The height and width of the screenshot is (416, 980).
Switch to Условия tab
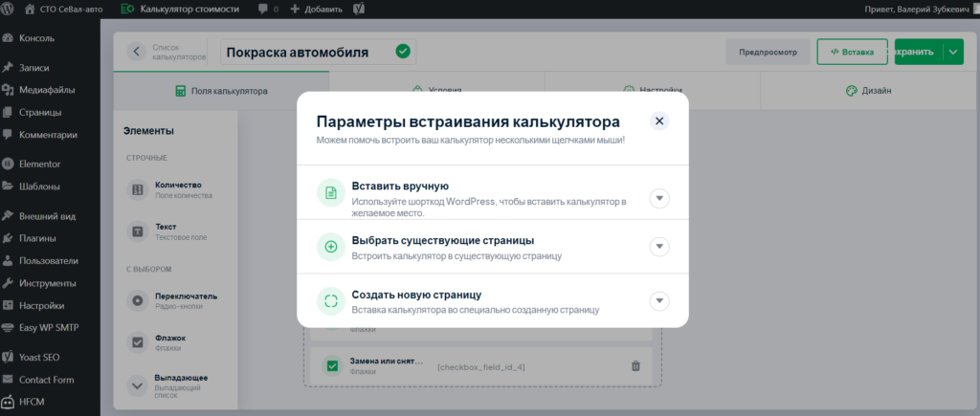[436, 91]
